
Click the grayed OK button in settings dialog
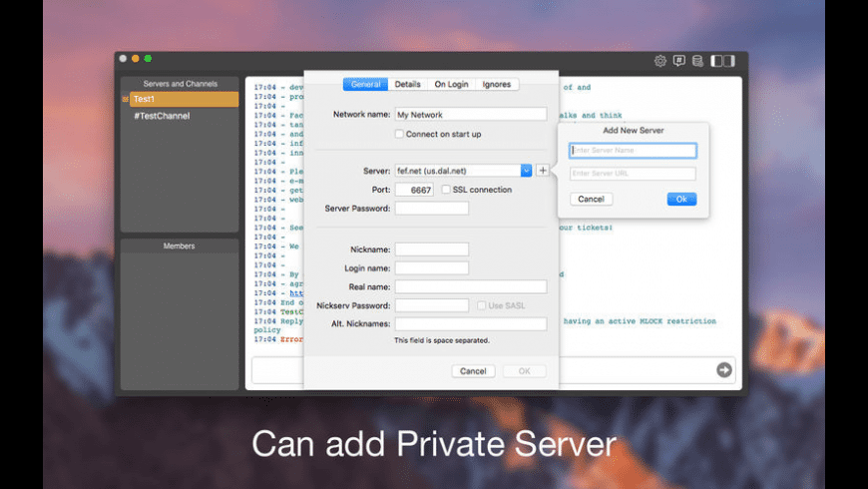(x=524, y=371)
